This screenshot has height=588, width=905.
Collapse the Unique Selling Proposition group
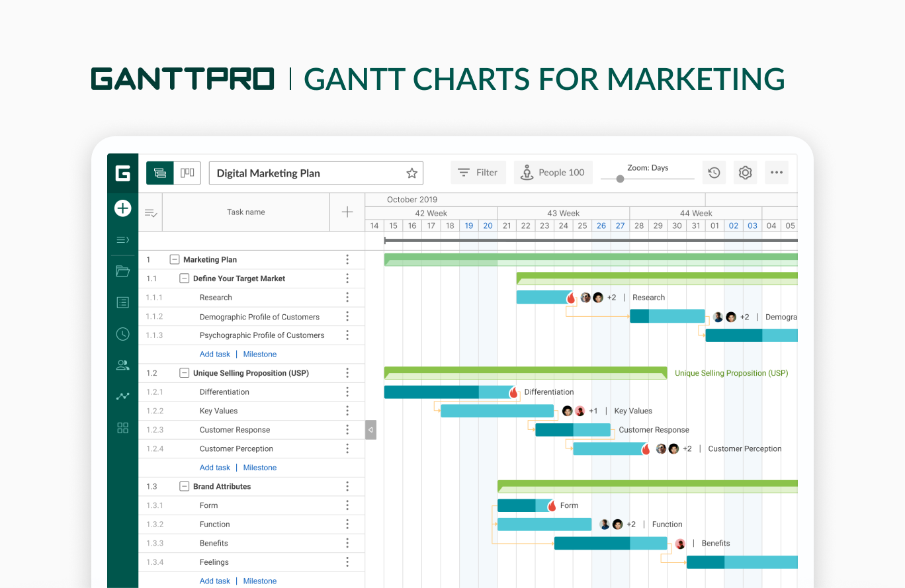click(184, 373)
